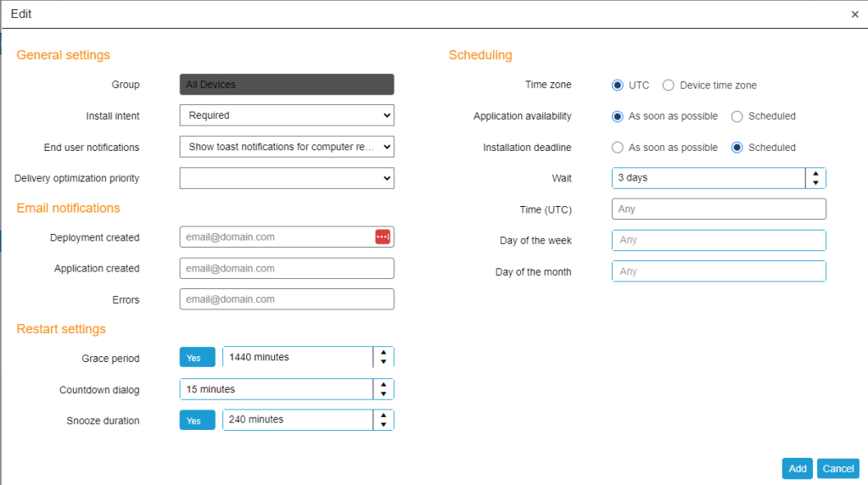Screen dimensions: 868x485
Task: Decrease Snooze duration with down arrow
Action: [384, 425]
